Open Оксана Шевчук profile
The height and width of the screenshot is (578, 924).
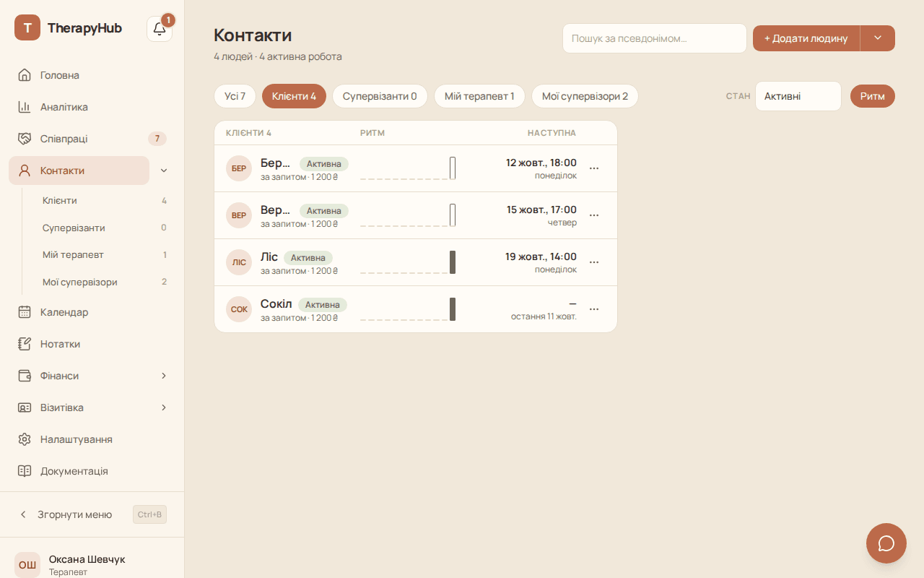92,564
